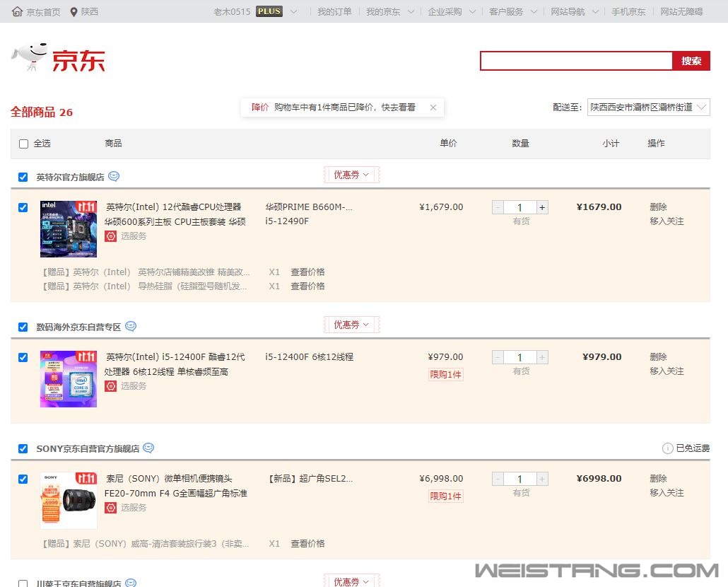Open the i5-12400F product thumbnail
This screenshot has width=728, height=587.
(69, 379)
